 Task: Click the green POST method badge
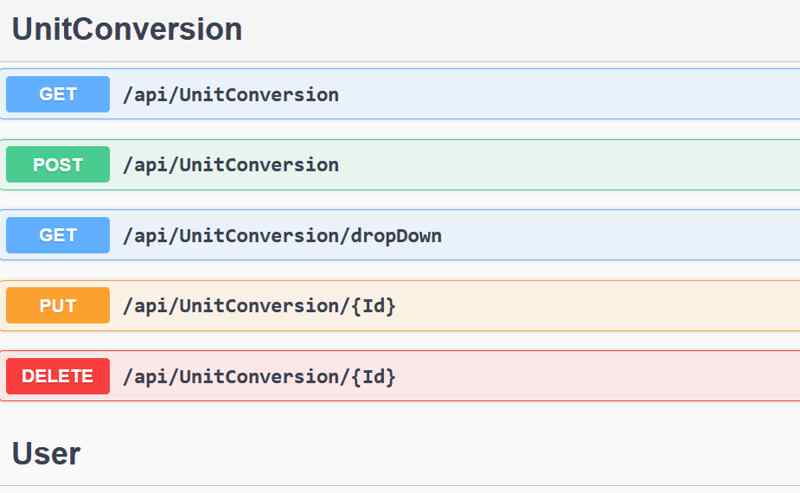pos(58,165)
